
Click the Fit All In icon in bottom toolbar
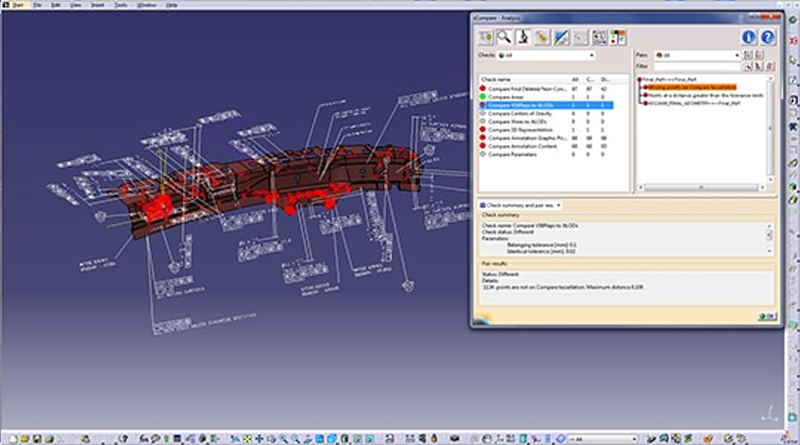247,438
